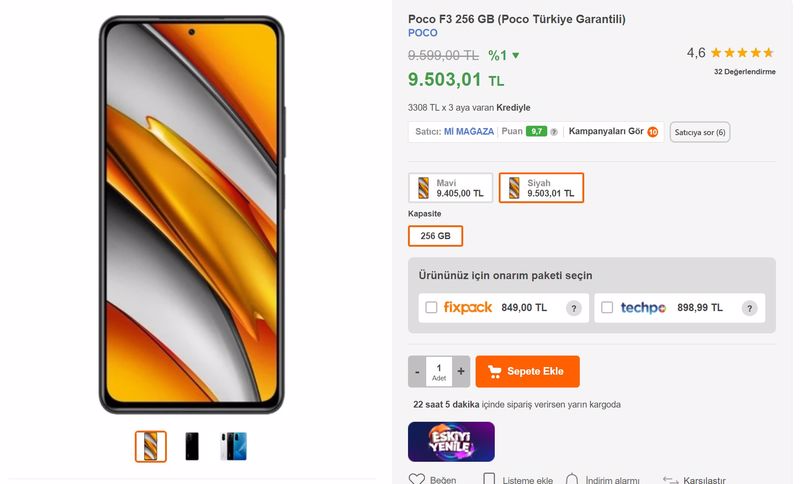Click the İndirim alarmı bell icon

tap(572, 480)
